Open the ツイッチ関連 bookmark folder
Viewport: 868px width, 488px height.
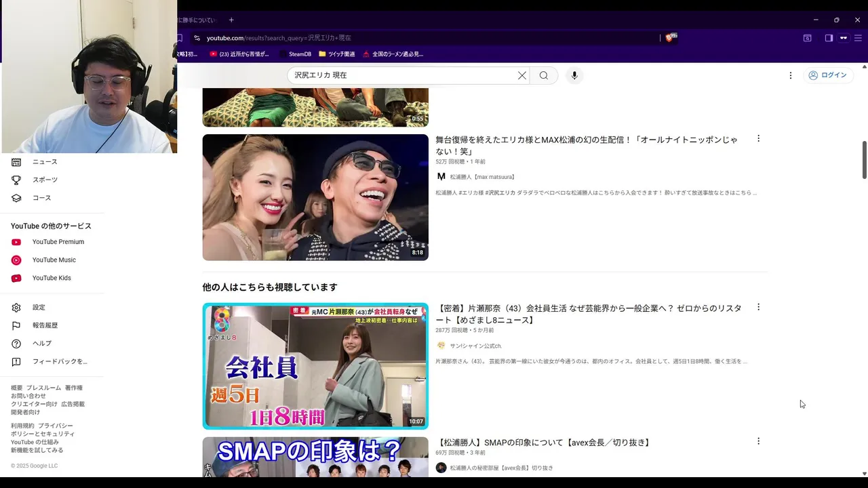pyautogui.click(x=336, y=54)
